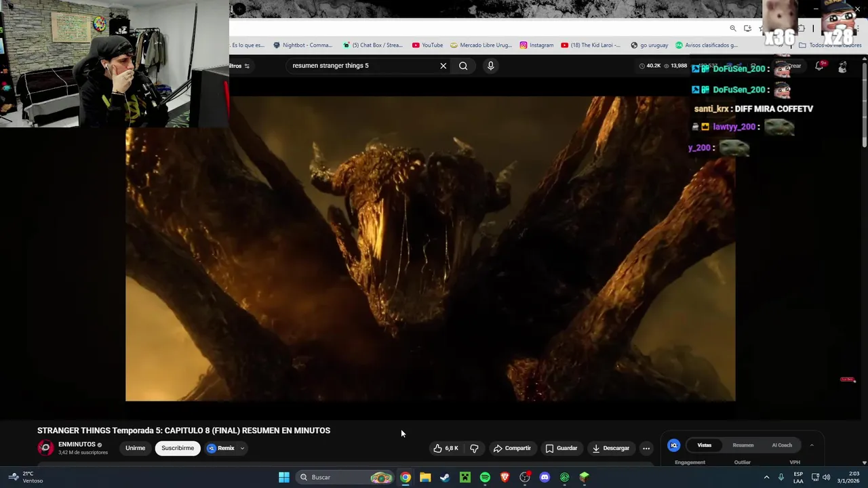Open Discord from taskbar
The height and width of the screenshot is (488, 868).
pos(545,477)
